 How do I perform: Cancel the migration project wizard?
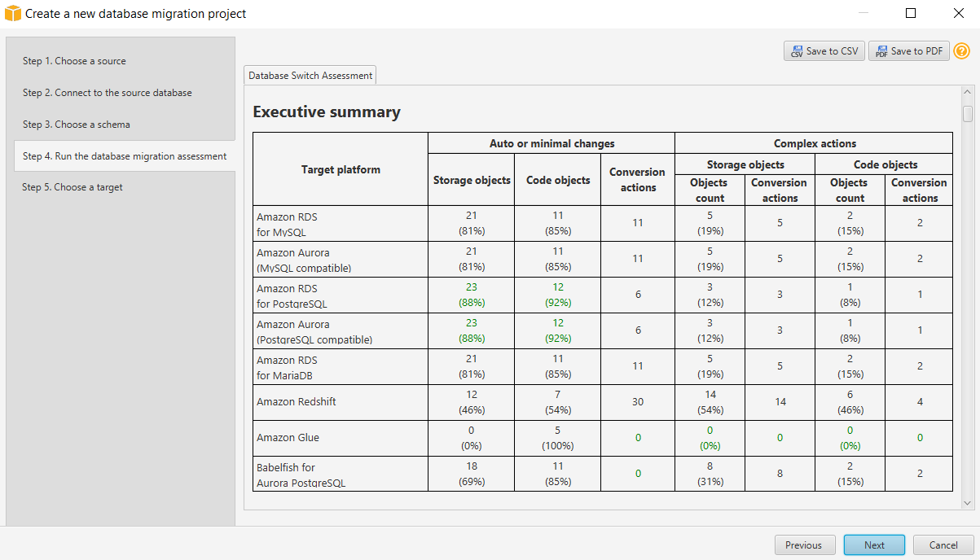click(x=943, y=545)
